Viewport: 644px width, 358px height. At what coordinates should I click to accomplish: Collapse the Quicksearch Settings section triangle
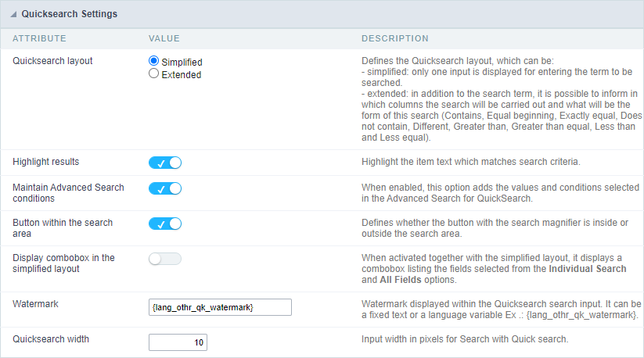coord(13,14)
